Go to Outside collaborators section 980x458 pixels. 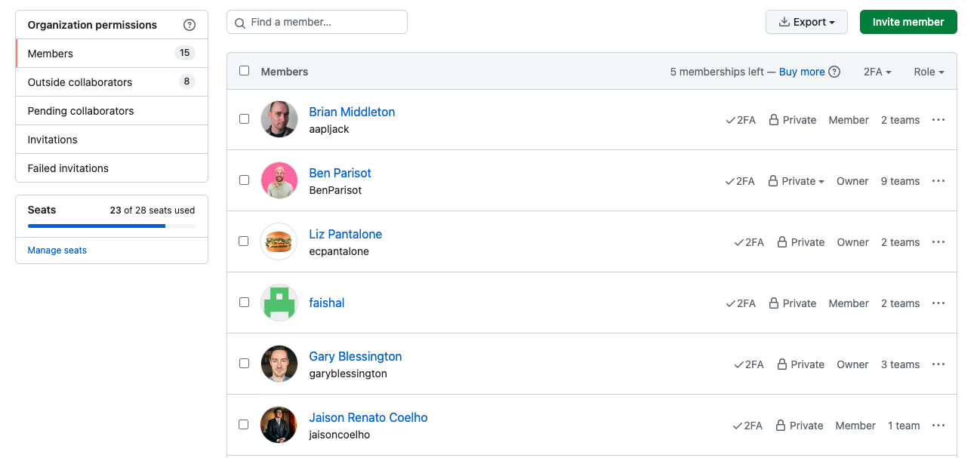point(112,82)
